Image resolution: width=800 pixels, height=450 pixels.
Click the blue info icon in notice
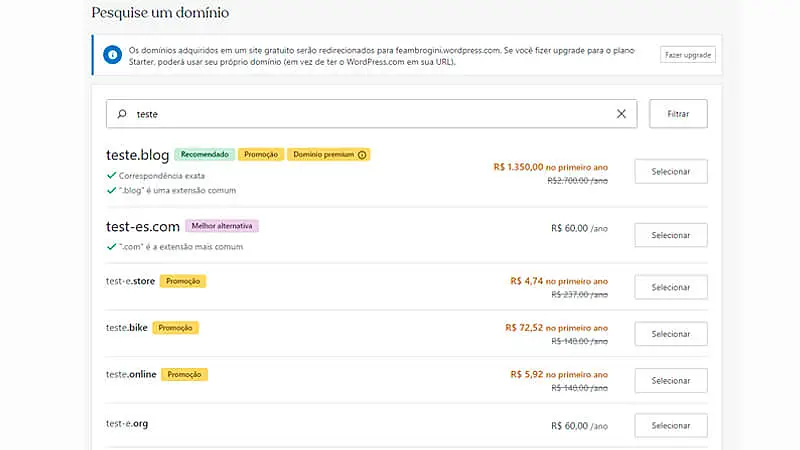(x=112, y=55)
